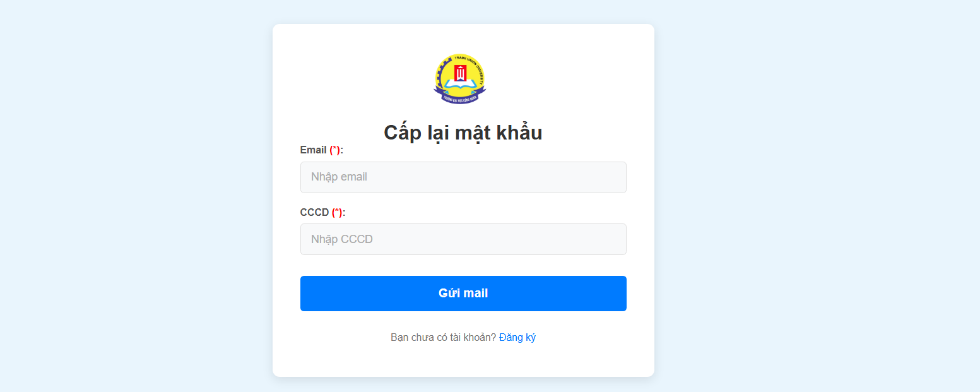
Task: Click the red asterisk beside CCCD label
Action: pyautogui.click(x=337, y=213)
